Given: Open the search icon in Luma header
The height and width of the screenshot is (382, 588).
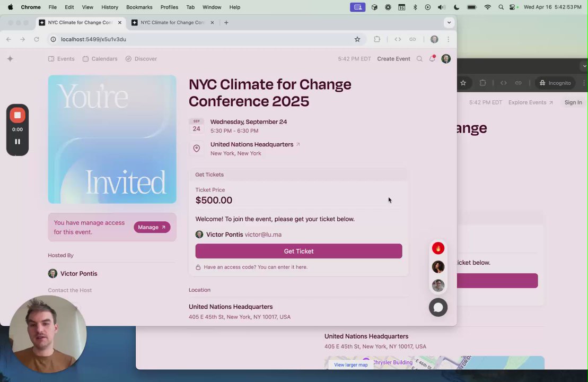Looking at the screenshot, I should tap(419, 58).
